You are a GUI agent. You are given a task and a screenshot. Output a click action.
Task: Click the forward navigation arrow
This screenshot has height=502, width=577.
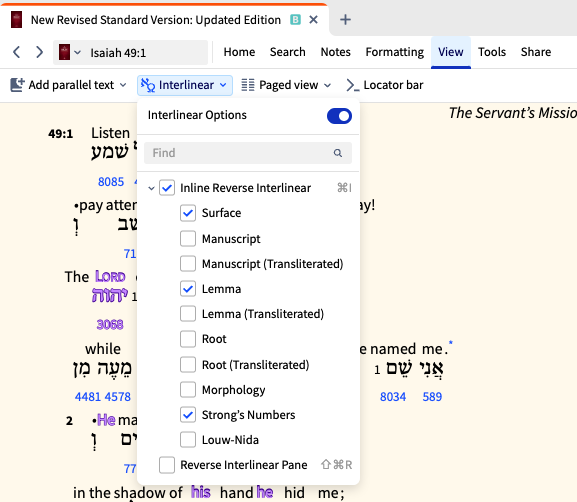pyautogui.click(x=39, y=52)
